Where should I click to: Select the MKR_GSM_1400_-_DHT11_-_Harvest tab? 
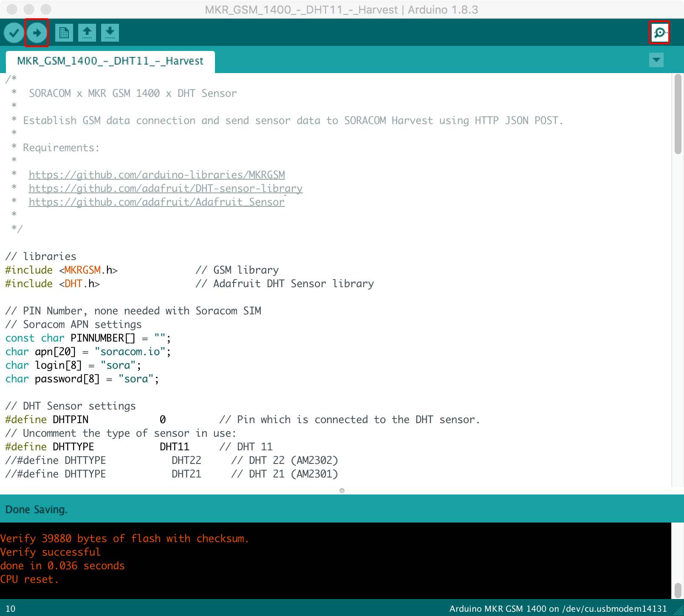(x=110, y=61)
